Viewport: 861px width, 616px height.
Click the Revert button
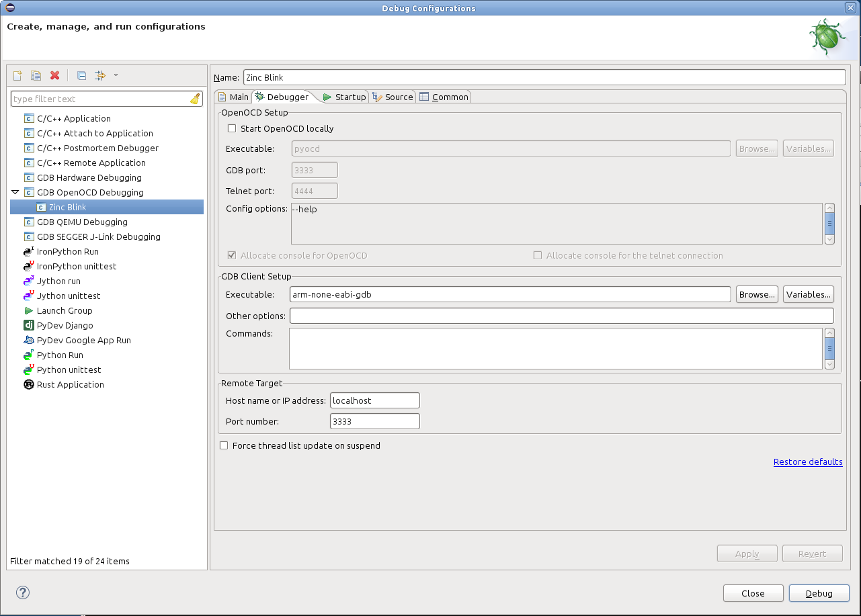tap(813, 554)
